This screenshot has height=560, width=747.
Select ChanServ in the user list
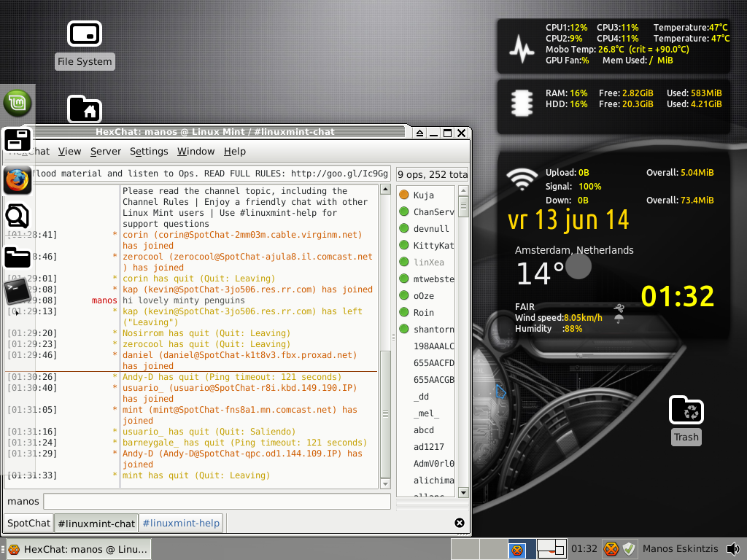(425, 211)
